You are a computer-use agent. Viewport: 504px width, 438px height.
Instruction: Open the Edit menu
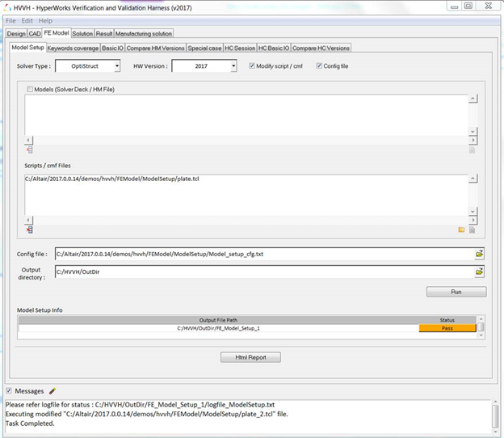(27, 21)
